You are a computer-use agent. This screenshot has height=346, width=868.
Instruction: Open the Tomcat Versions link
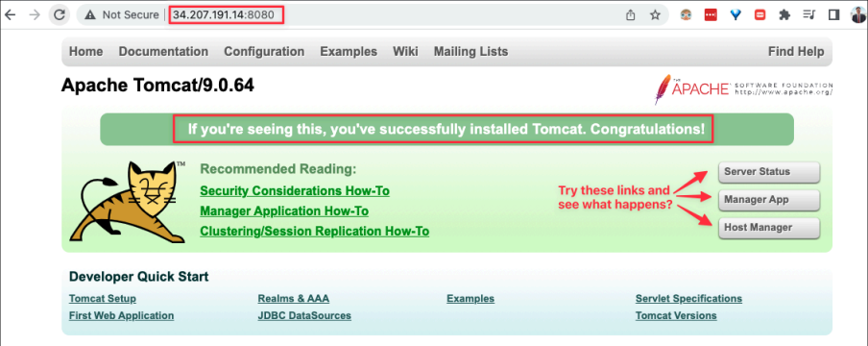[x=676, y=315]
